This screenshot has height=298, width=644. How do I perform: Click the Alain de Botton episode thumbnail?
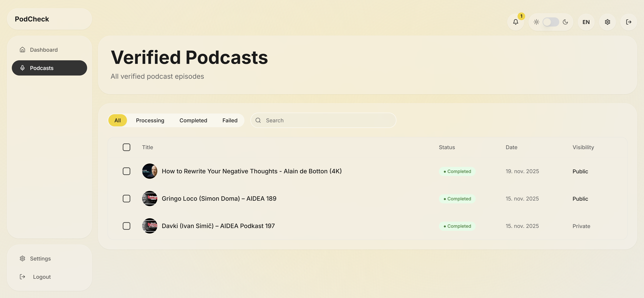(150, 171)
